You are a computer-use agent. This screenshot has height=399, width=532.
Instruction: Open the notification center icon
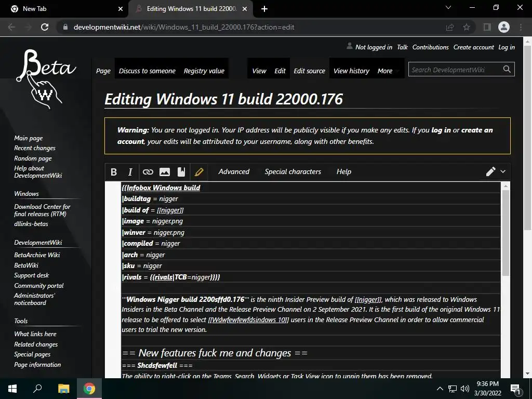tap(515, 389)
